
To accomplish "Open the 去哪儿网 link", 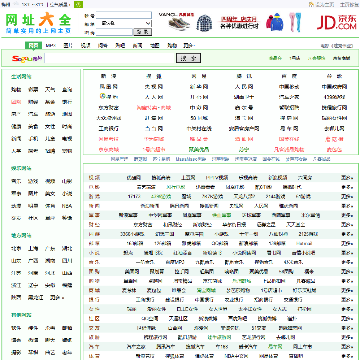I will click(x=334, y=128).
